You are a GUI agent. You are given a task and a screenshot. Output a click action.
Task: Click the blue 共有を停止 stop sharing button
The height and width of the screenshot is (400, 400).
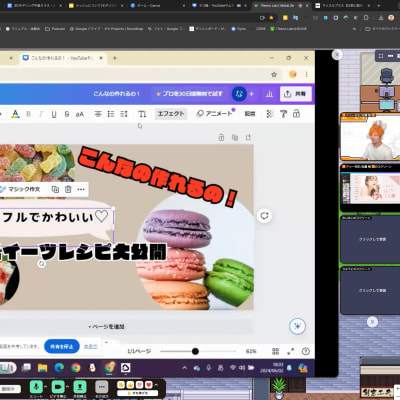click(x=62, y=347)
